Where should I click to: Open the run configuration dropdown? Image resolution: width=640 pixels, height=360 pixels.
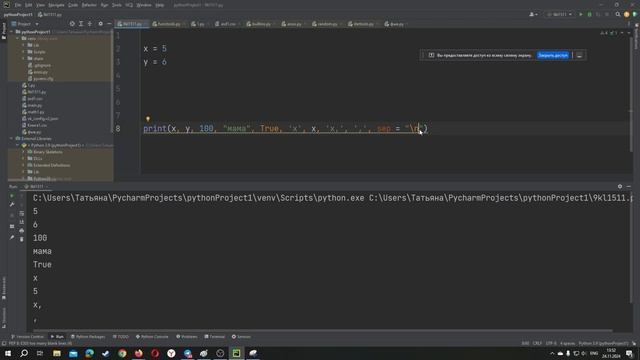(x=560, y=14)
